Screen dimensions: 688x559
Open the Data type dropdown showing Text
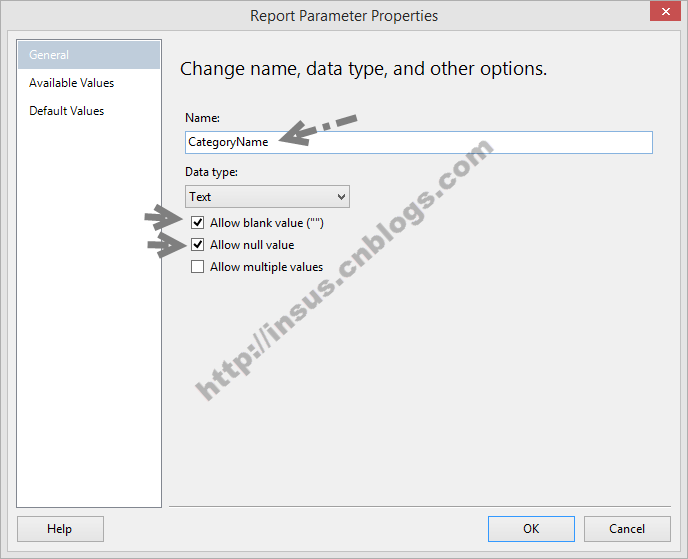tap(267, 197)
